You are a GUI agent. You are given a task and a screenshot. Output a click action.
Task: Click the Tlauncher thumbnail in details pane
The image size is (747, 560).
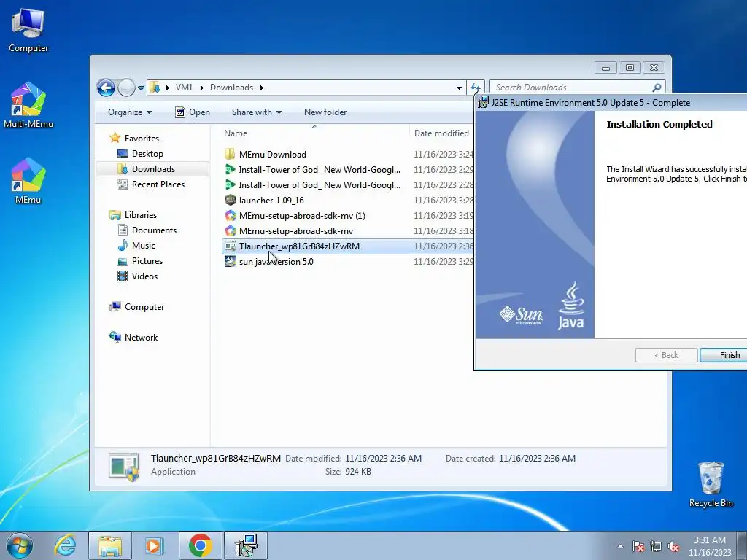124,466
